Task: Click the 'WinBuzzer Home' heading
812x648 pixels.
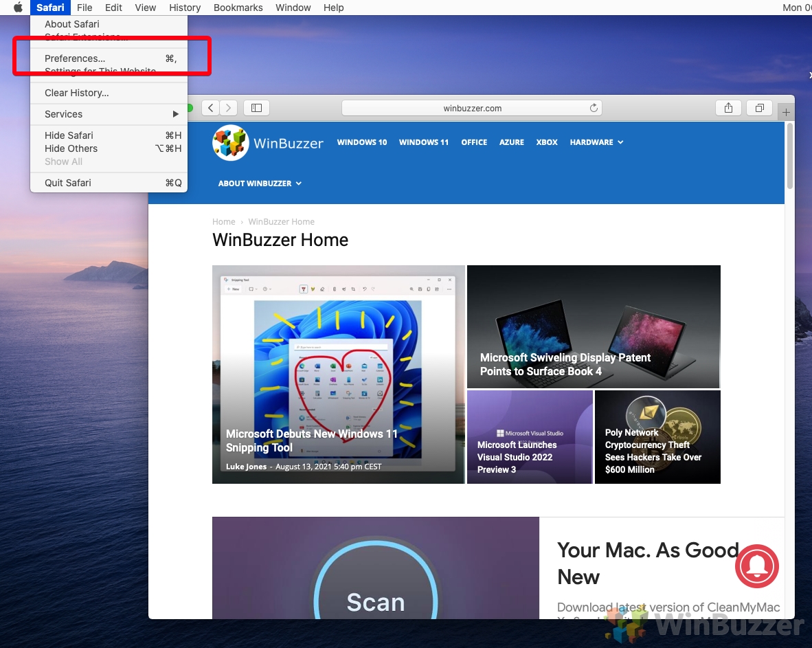Action: 280,240
